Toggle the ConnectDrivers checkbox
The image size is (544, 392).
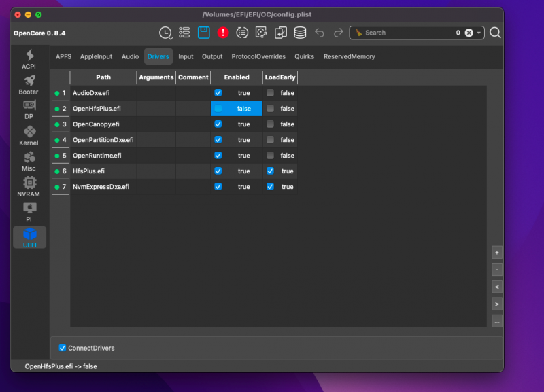pyautogui.click(x=63, y=348)
